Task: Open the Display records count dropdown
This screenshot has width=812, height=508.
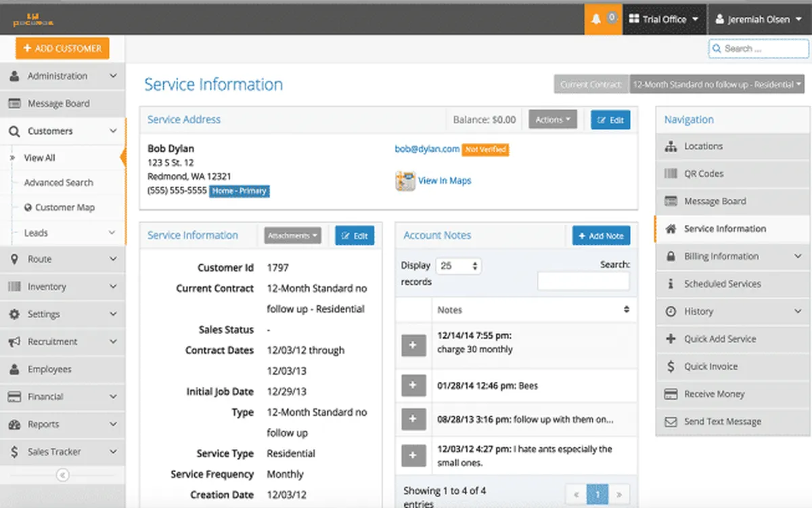Action: click(458, 266)
